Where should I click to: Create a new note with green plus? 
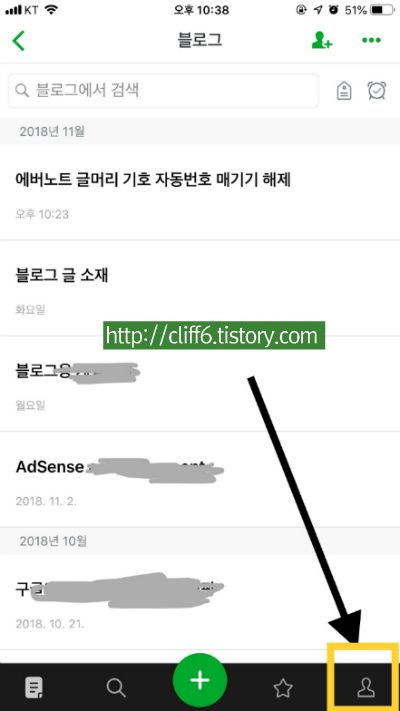pyautogui.click(x=200, y=681)
